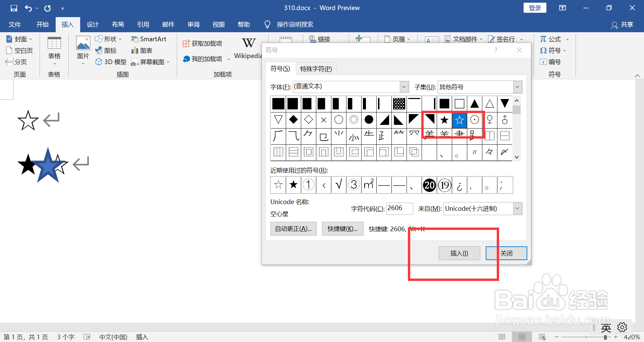Insert 图标 icons
644x342 pixels.
106,51
